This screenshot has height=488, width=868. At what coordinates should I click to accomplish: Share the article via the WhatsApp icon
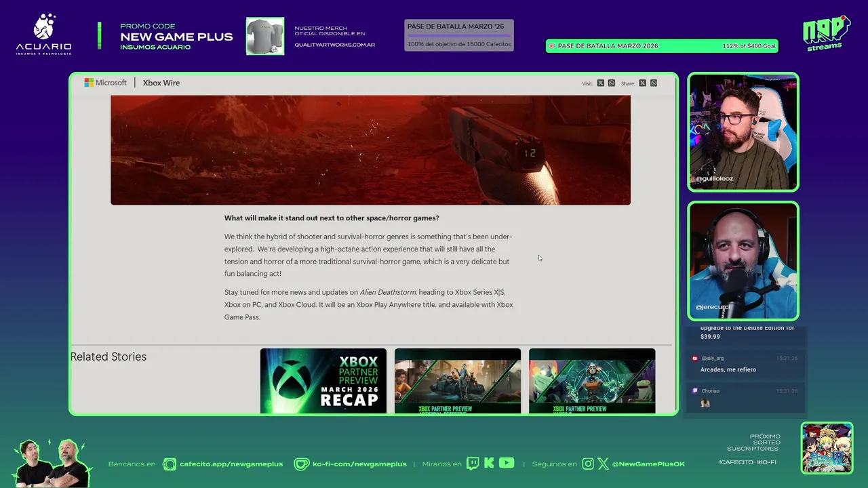click(654, 83)
